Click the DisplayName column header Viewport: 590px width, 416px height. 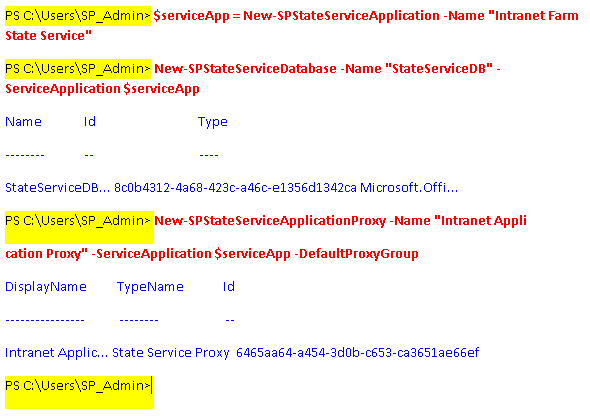[x=46, y=287]
